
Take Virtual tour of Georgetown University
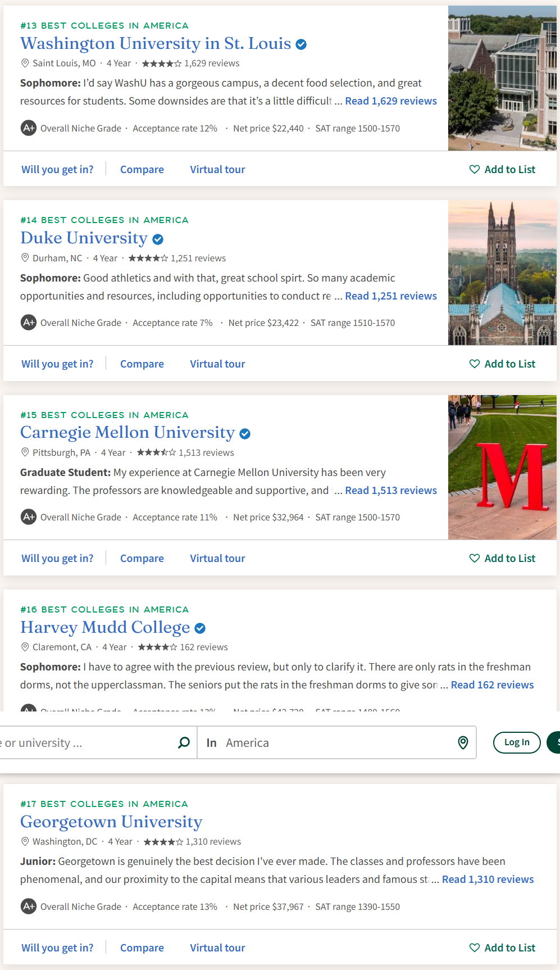[x=217, y=948]
